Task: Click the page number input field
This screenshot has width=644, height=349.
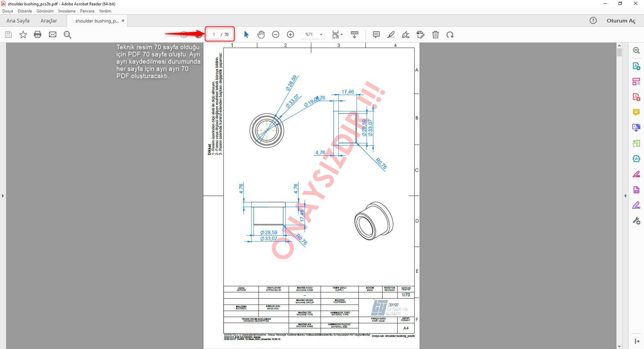Action: point(214,35)
